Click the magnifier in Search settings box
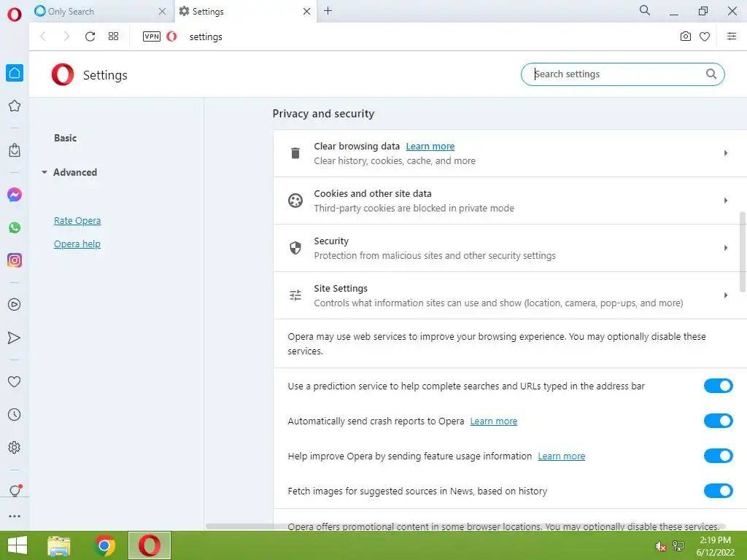The image size is (747, 560). [711, 74]
